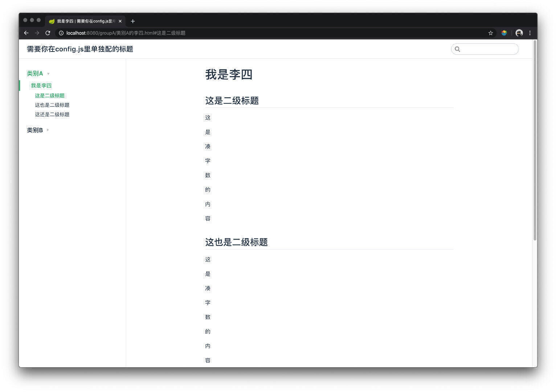
Task: Click the browser forward arrow
Action: 37,33
